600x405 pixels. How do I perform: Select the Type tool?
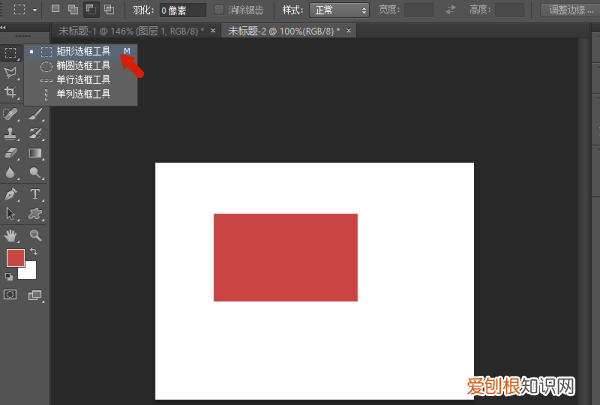coord(36,194)
